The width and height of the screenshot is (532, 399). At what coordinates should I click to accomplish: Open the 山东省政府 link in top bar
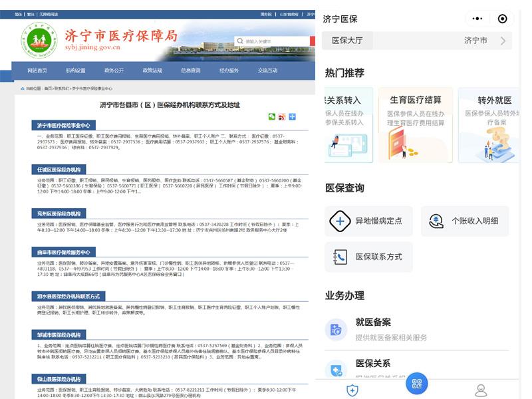tap(289, 14)
